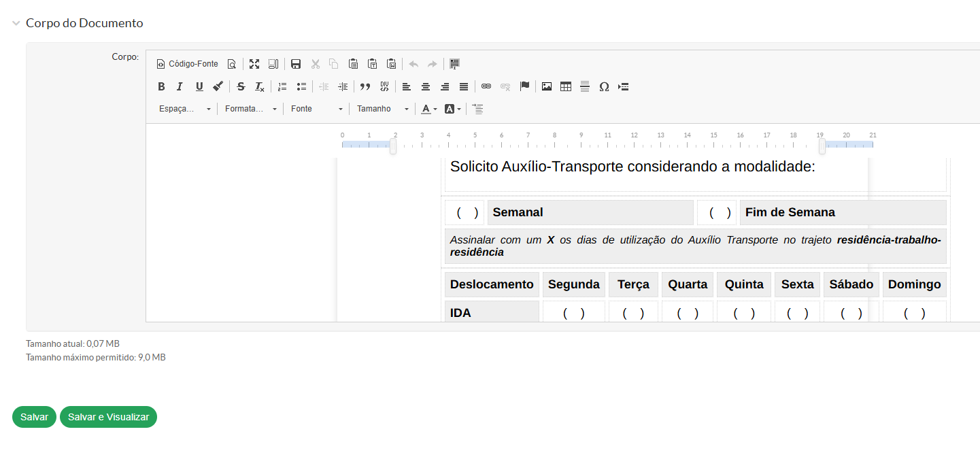Open the Tamanho font size dropdown

coord(383,109)
